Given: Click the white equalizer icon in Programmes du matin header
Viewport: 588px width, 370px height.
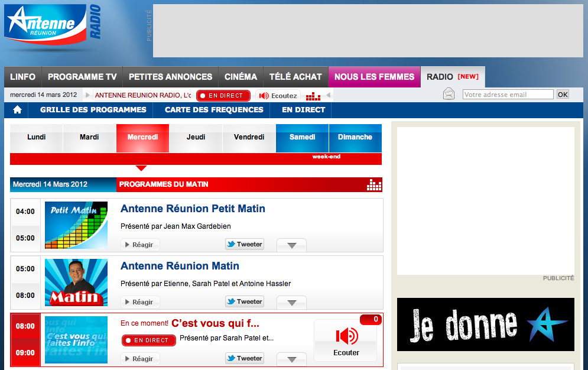Looking at the screenshot, I should pos(374,185).
